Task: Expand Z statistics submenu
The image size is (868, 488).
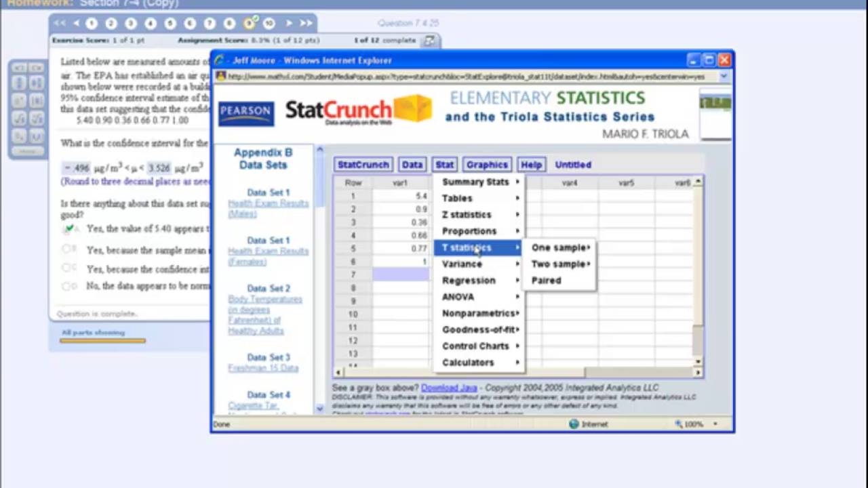Action: (479, 215)
